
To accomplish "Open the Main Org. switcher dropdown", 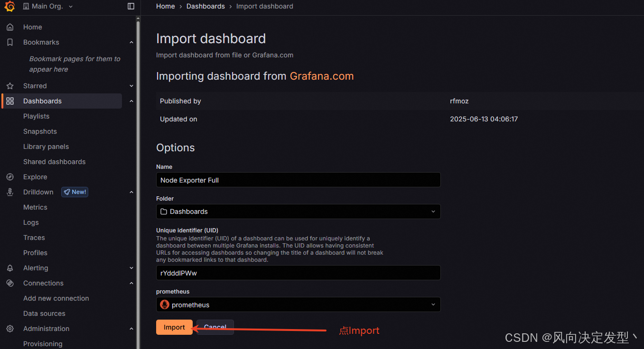I will [x=48, y=6].
